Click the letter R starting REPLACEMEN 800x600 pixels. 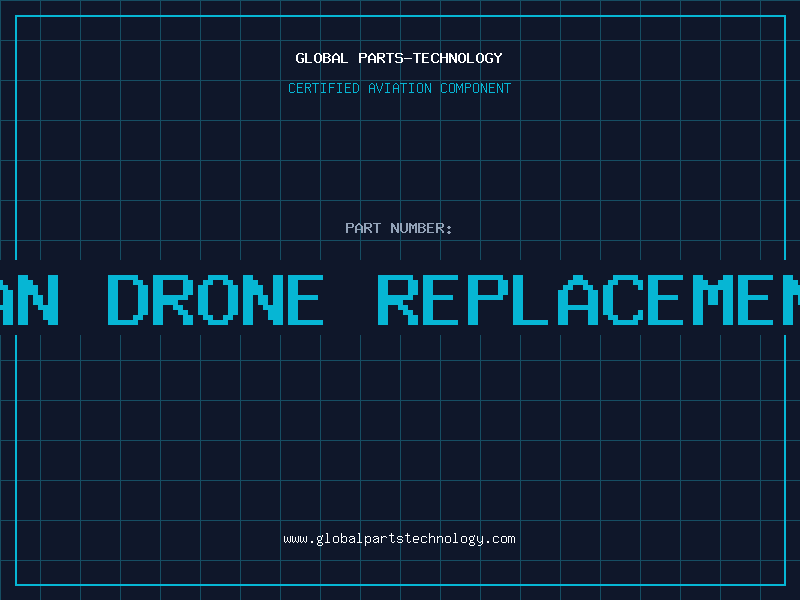398,300
